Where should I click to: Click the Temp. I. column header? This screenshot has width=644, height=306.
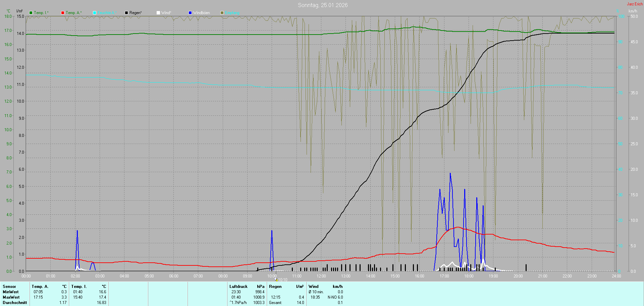tap(79, 287)
